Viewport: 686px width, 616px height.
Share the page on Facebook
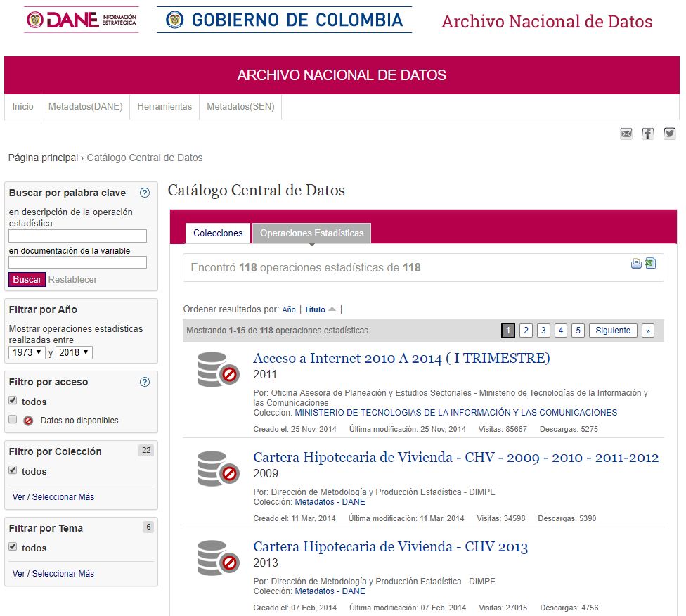click(648, 134)
